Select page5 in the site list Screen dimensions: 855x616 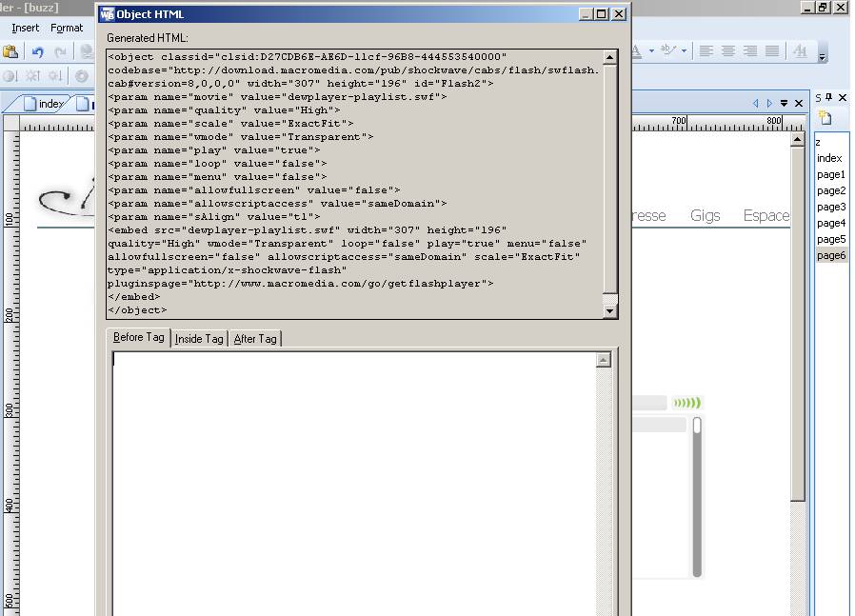831,239
